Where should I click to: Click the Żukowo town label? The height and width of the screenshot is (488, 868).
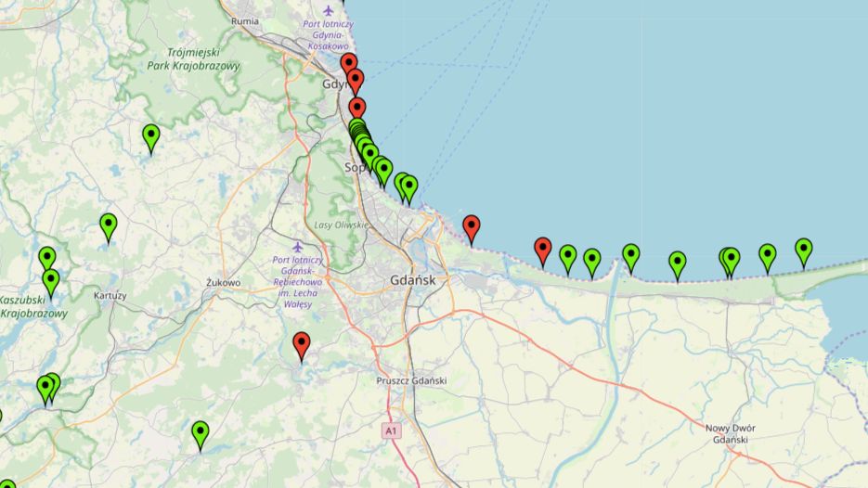223,282
